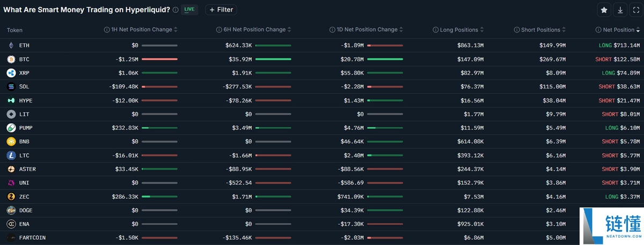
Task: Open the FARTCOIN token name
Action: pyautogui.click(x=32, y=237)
